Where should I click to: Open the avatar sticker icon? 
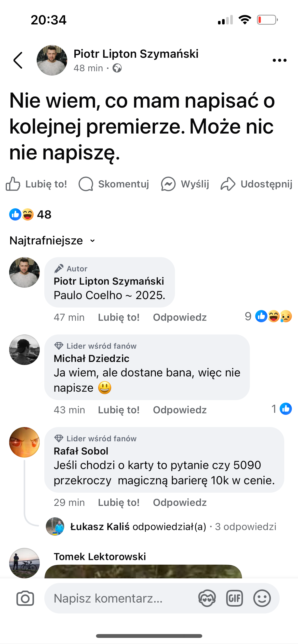coord(207,598)
